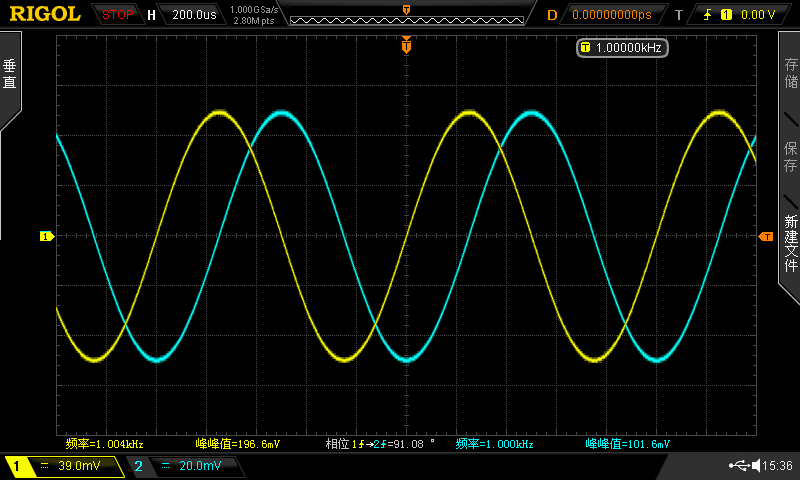Select the channel 1 yellow label
800x480 pixels.
pos(16,466)
